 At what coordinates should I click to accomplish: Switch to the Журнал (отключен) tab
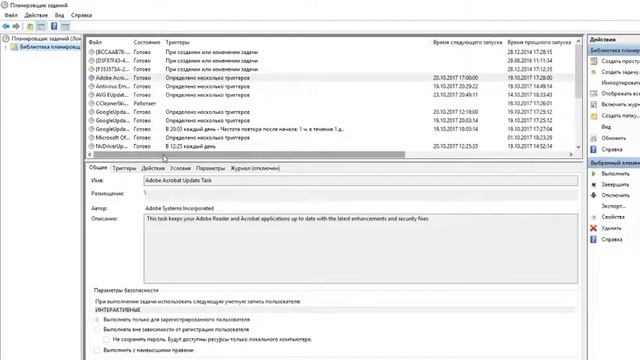[255, 168]
